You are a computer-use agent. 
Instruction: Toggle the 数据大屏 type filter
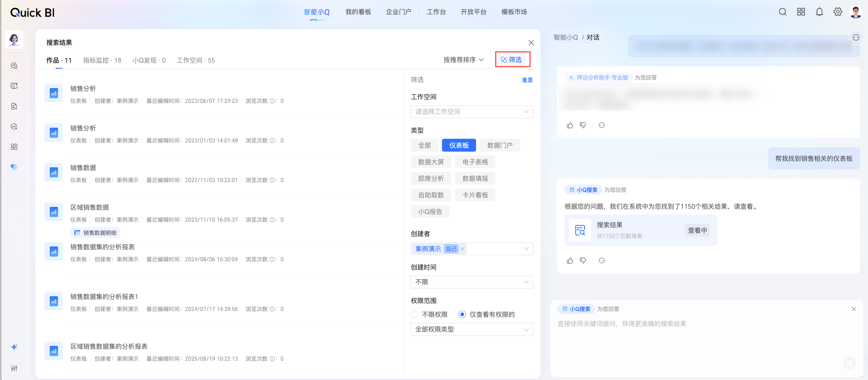coord(431,162)
